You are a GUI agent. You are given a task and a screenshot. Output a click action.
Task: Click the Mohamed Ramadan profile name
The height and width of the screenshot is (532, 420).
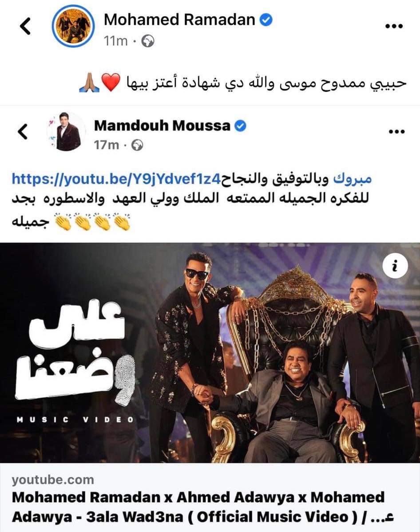pos(179,20)
